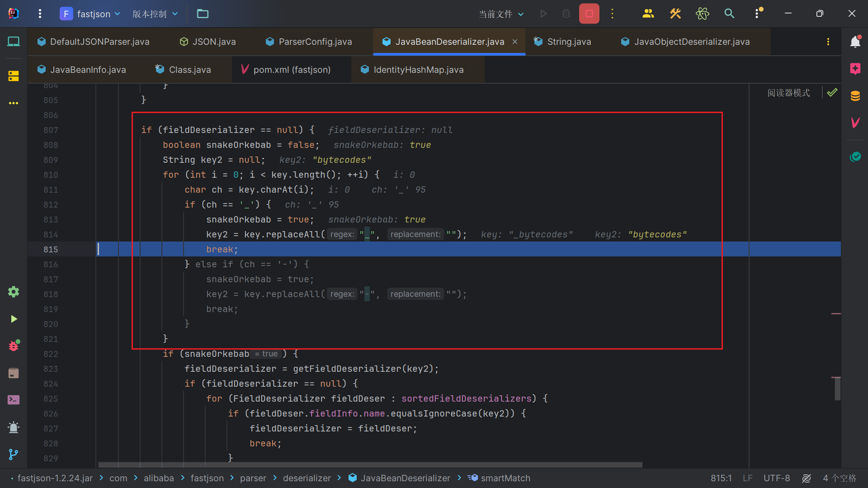Click the 'parser' breadcrumb segment

[x=253, y=478]
